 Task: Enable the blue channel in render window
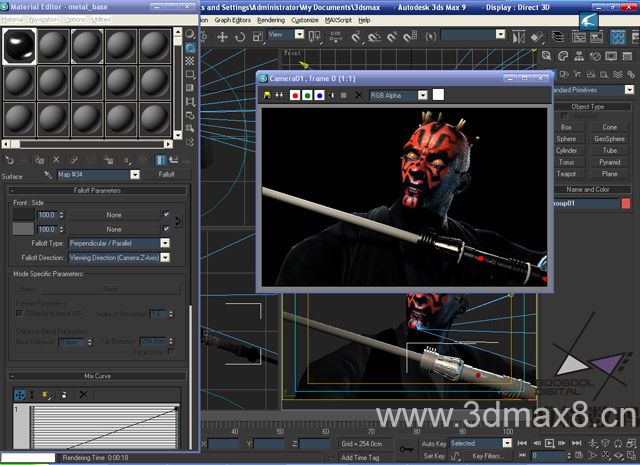click(319, 96)
